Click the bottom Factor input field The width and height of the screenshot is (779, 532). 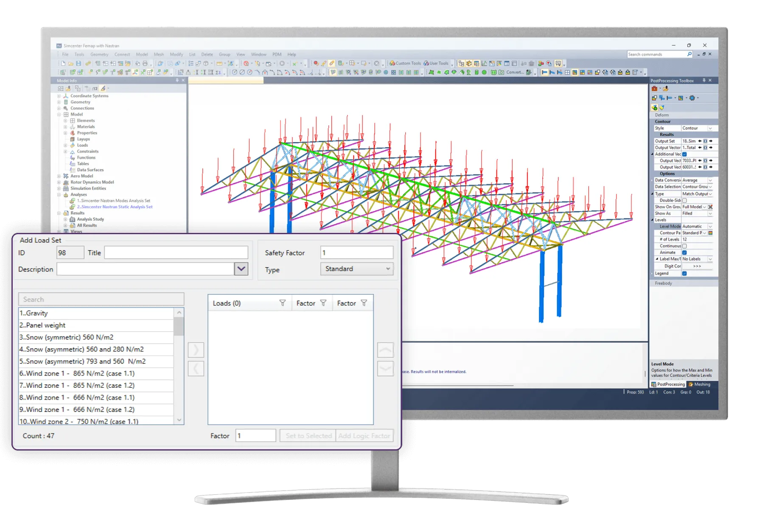click(255, 436)
